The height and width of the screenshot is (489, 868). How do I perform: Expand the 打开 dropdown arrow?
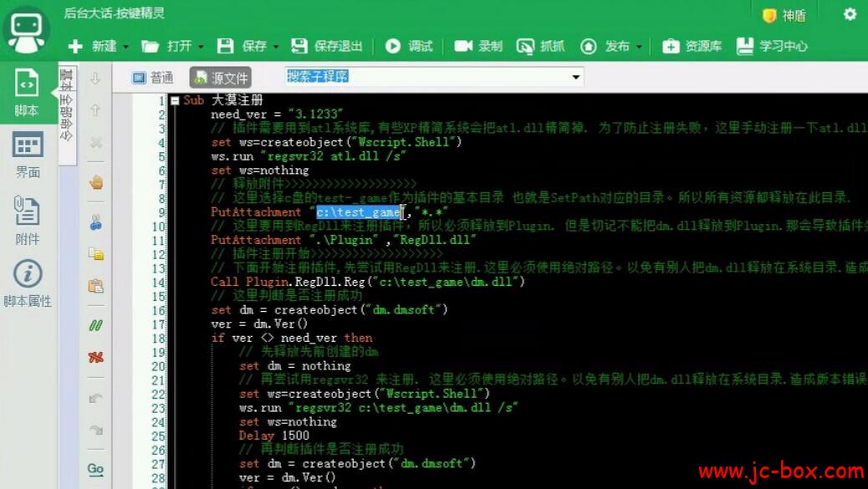click(x=202, y=47)
